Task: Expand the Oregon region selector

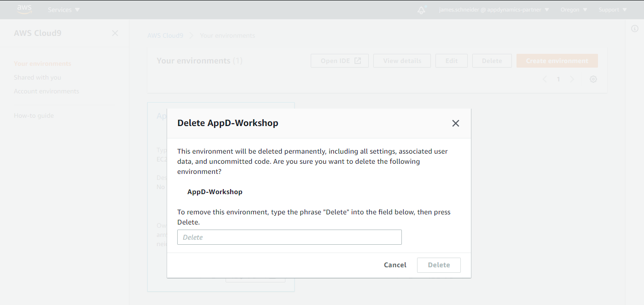Action: click(574, 10)
